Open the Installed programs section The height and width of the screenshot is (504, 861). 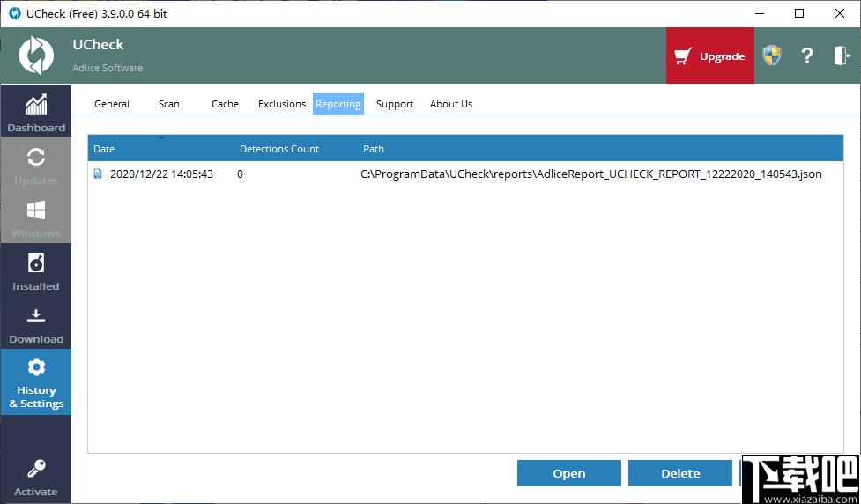click(36, 270)
